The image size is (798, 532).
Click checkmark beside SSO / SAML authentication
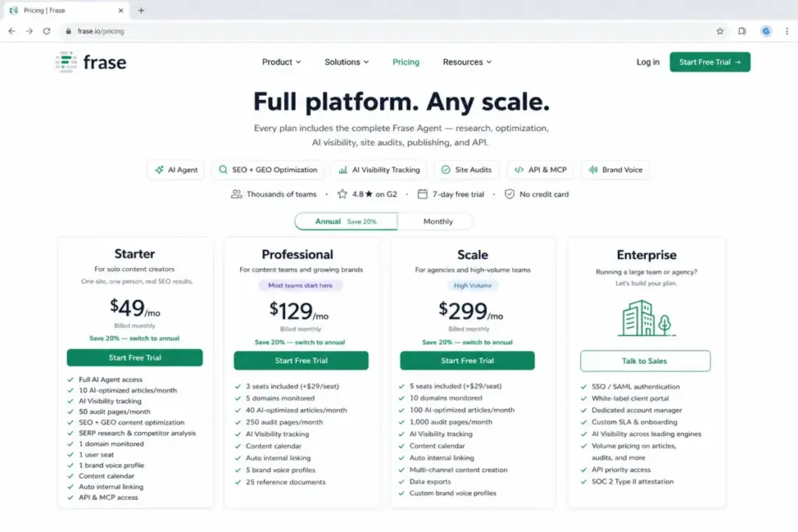pyautogui.click(x=584, y=386)
